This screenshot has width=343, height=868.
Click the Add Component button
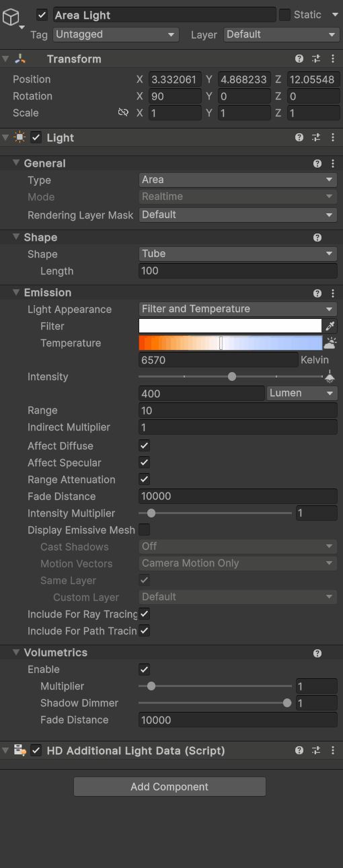pyautogui.click(x=169, y=787)
